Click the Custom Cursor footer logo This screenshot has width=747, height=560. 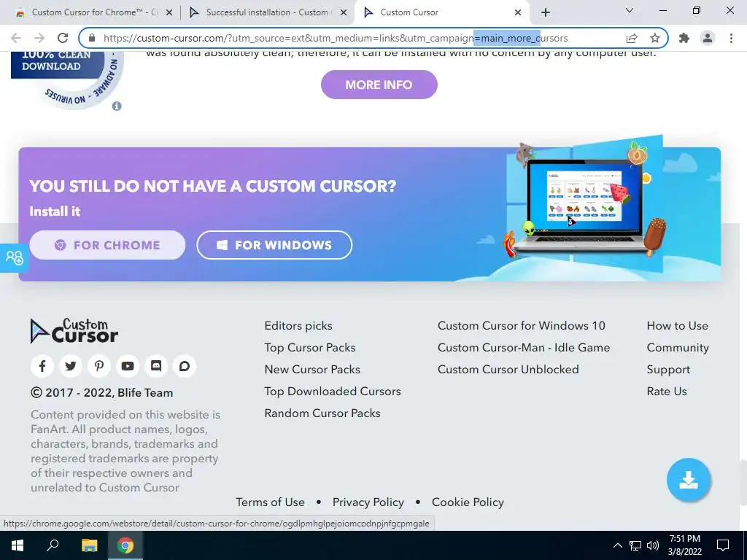pos(74,331)
